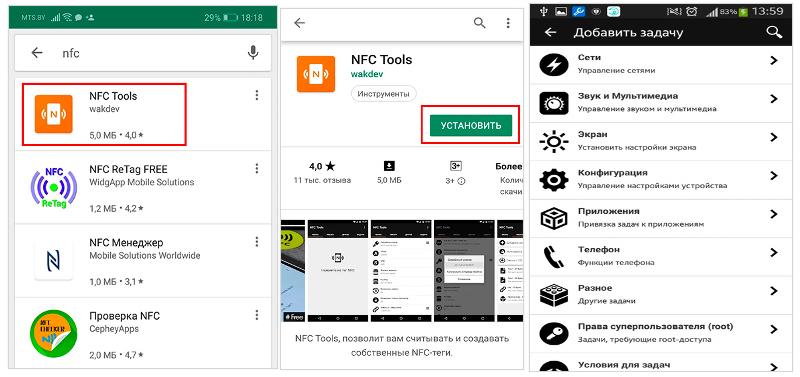This screenshot has width=800, height=377.
Task: Select the Конфигурация entry title
Action: tap(612, 173)
